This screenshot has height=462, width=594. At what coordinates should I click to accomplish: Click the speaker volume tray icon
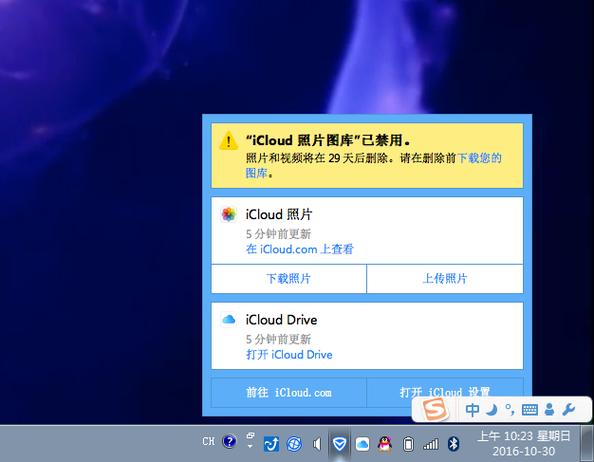tap(317, 443)
